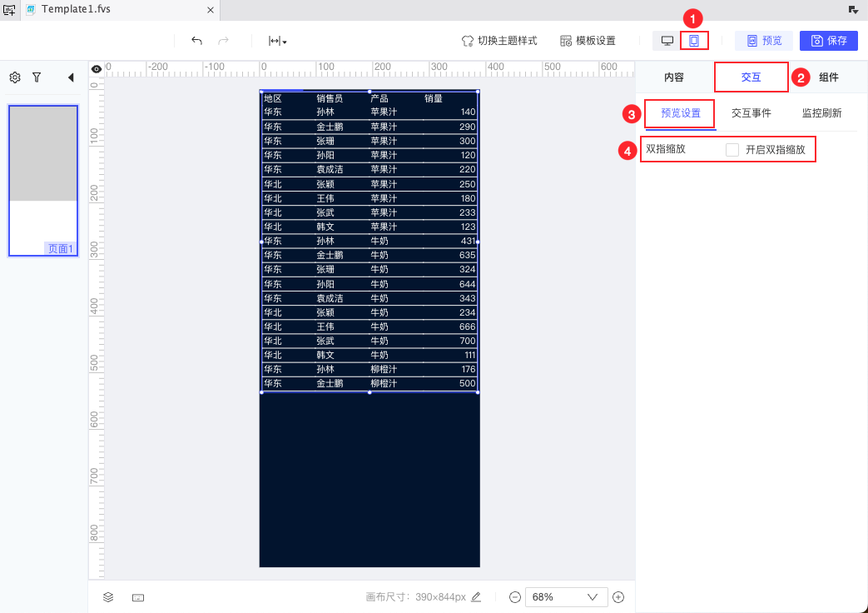This screenshot has height=613, width=868.
Task: Open the 68% zoom level dropdown
Action: 566,597
